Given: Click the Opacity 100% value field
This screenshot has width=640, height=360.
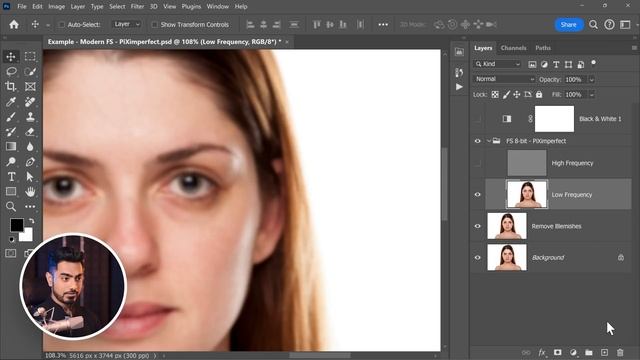Looking at the screenshot, I should tap(576, 80).
